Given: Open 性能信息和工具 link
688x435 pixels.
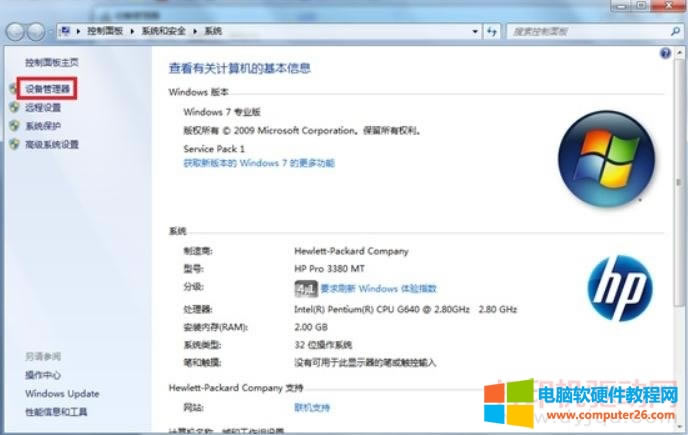Looking at the screenshot, I should [x=56, y=412].
